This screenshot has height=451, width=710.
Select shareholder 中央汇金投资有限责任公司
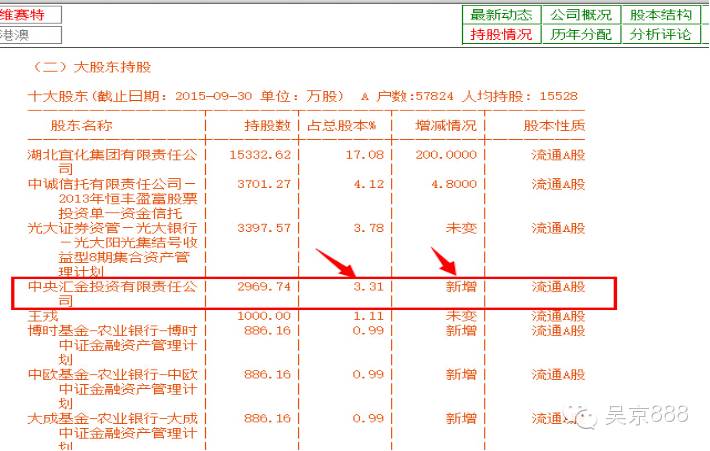(112, 293)
